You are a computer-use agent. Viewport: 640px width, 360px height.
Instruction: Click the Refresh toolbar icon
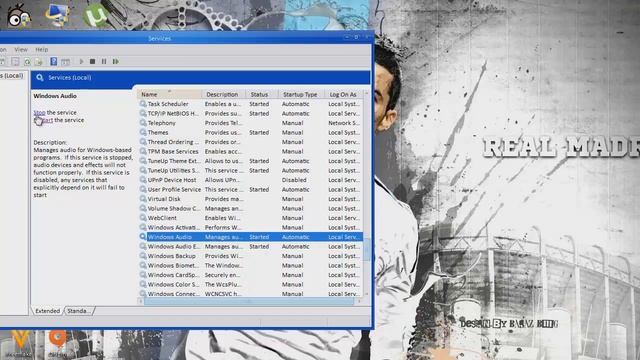click(27, 62)
